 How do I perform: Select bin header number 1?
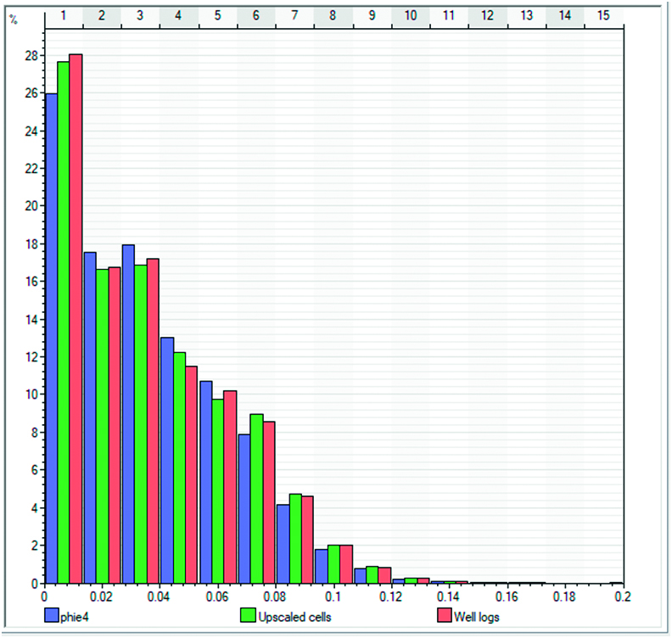point(64,15)
